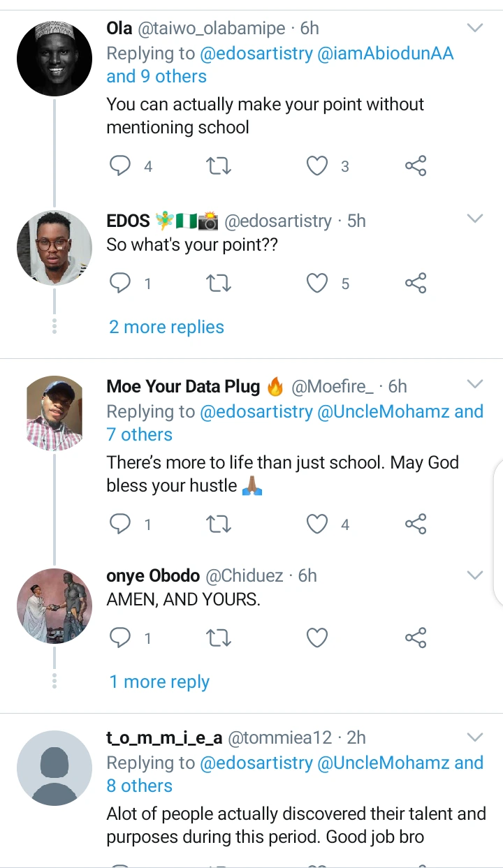Reply to Moe Your Data Plug's tweet
503x868 pixels.
pos(122,524)
